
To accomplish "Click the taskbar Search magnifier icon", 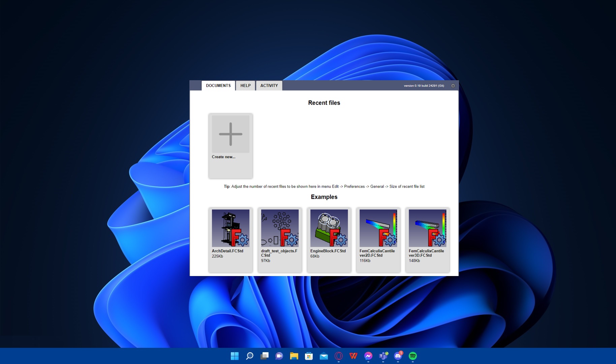I will pyautogui.click(x=249, y=356).
